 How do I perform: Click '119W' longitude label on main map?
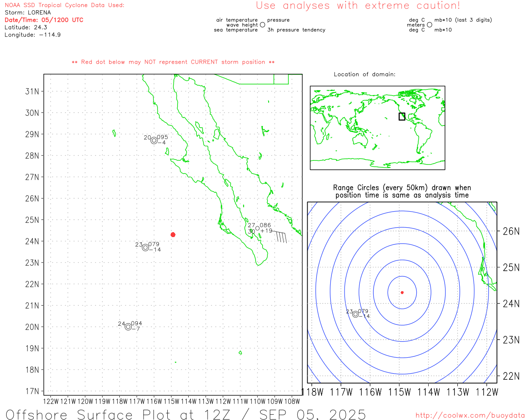tap(103, 402)
